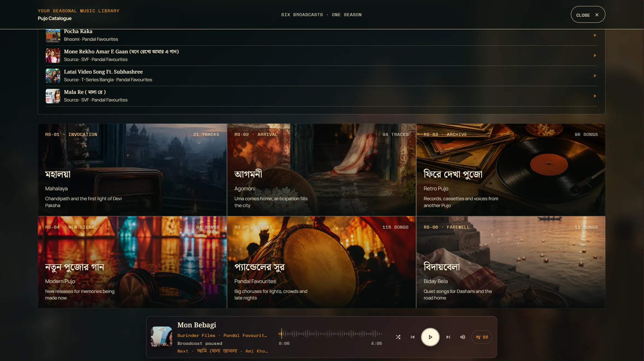Skip to previous track
The image size is (644, 361).
[413, 337]
